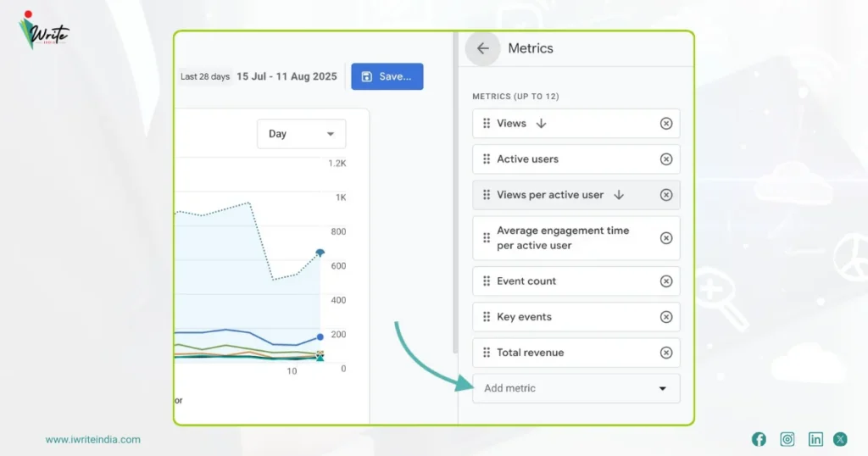Viewport: 868px width, 456px height.
Task: Remove the Event count metric
Action: point(666,281)
